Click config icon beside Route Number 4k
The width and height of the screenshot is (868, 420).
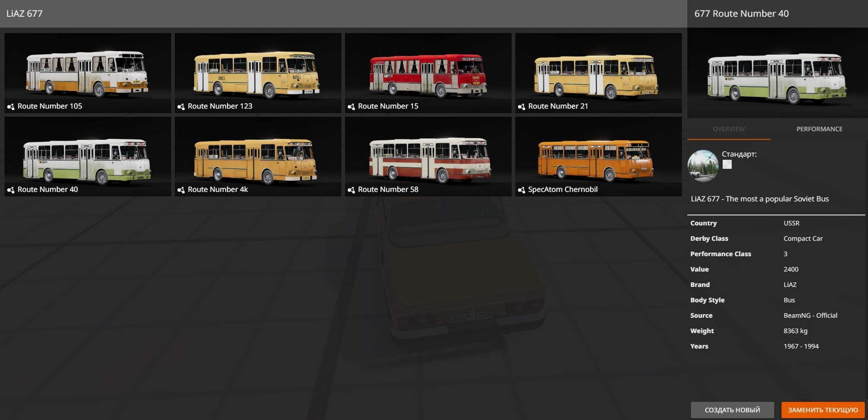[x=181, y=190]
